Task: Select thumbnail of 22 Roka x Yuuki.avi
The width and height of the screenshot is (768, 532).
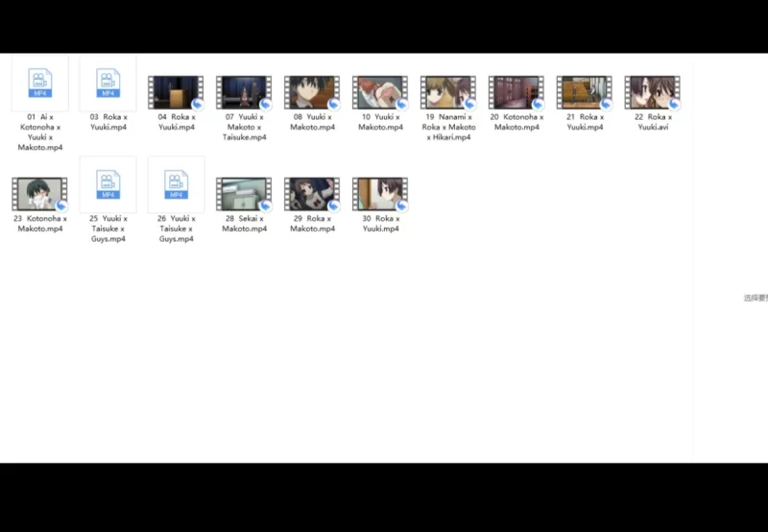Action: pyautogui.click(x=653, y=92)
